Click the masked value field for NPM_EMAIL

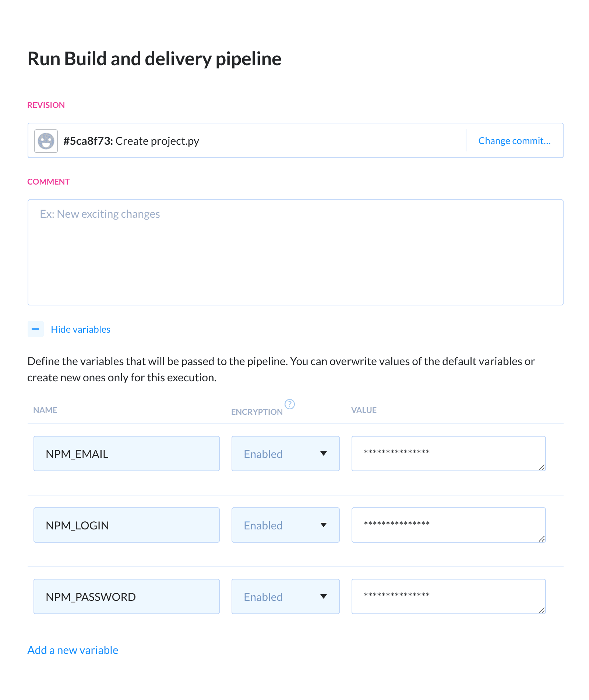point(448,453)
